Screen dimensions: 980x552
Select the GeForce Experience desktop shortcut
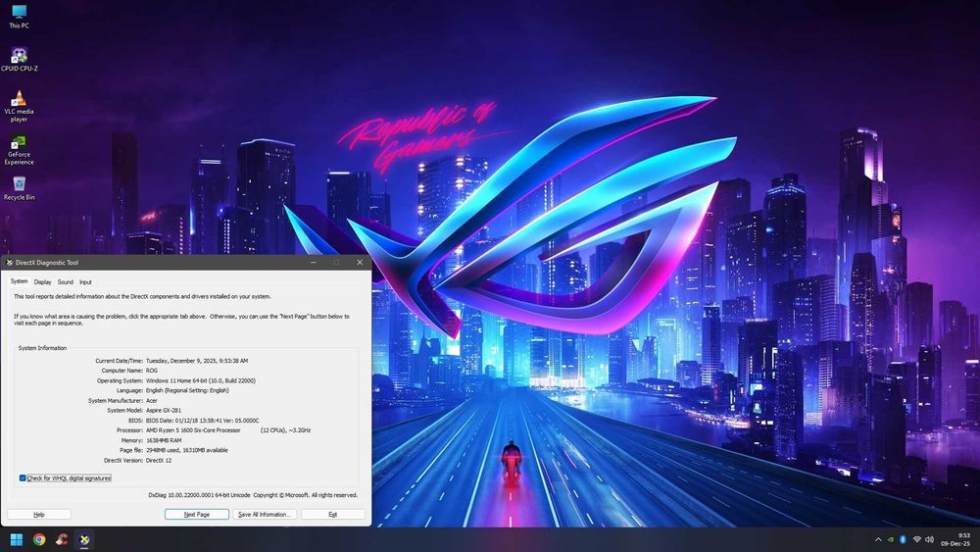click(19, 150)
